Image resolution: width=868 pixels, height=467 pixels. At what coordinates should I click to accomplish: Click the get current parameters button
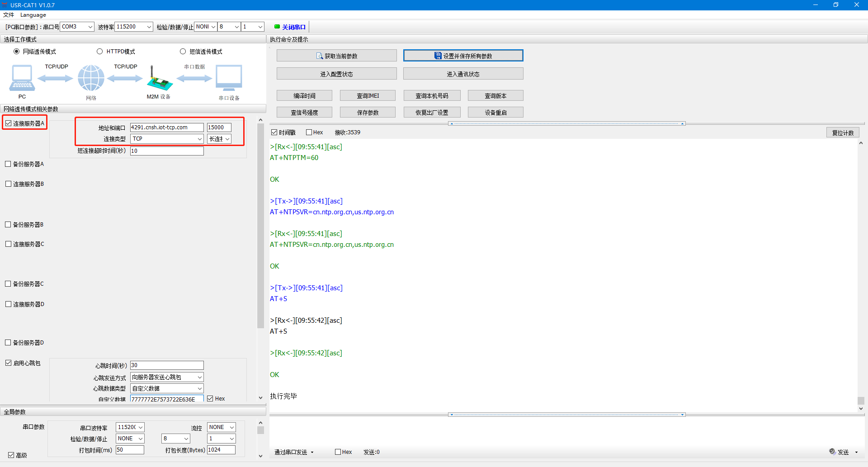(x=336, y=56)
